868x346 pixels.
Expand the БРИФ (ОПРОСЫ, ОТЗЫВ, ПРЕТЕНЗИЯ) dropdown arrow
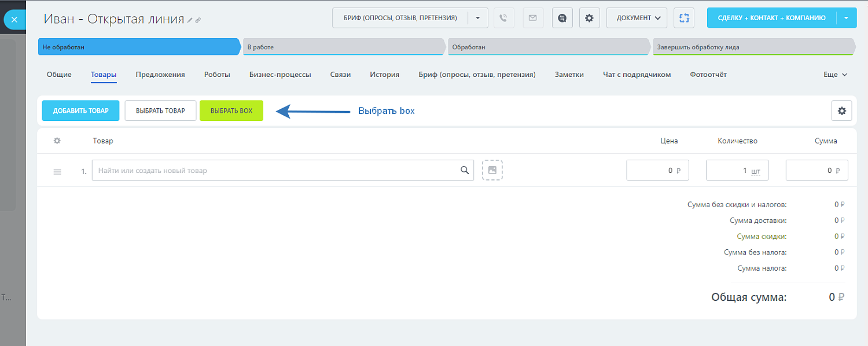click(477, 17)
